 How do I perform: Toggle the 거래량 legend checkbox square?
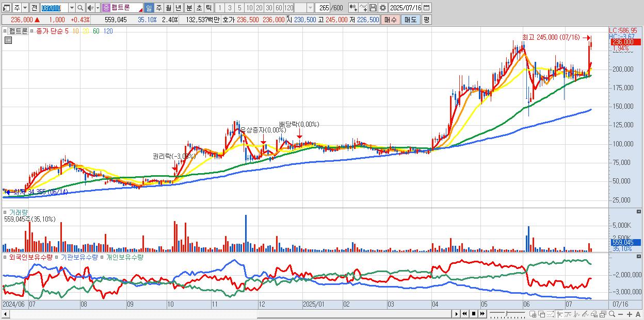point(6,212)
